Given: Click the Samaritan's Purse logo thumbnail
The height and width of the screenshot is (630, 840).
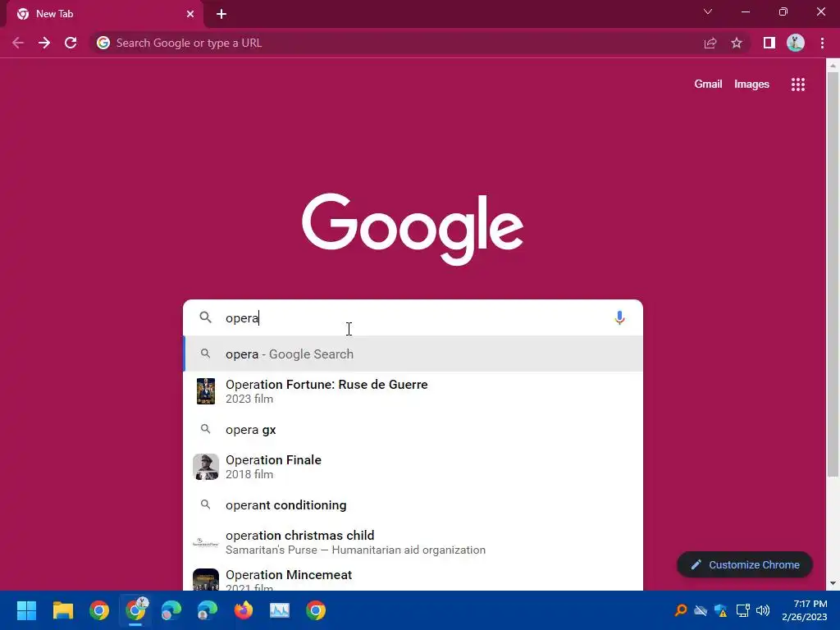Looking at the screenshot, I should [x=206, y=543].
